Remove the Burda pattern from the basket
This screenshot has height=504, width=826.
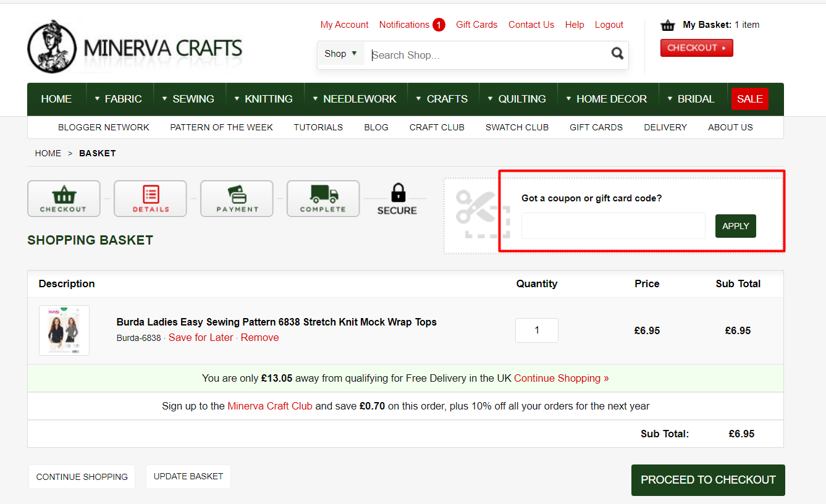click(259, 337)
